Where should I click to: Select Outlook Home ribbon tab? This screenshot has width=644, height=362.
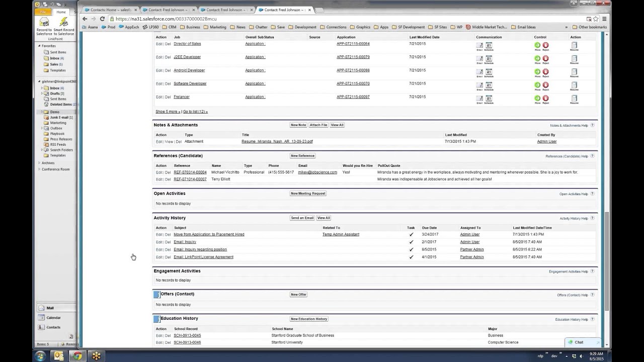click(x=61, y=12)
